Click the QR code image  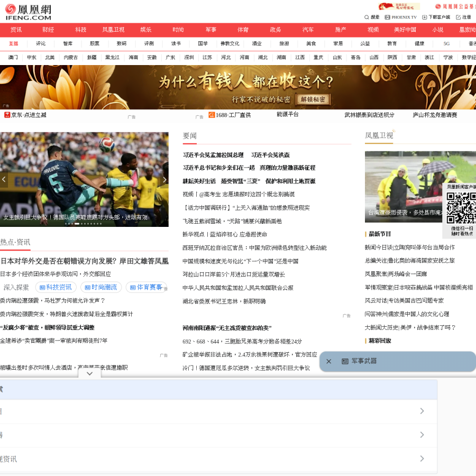coord(461,208)
